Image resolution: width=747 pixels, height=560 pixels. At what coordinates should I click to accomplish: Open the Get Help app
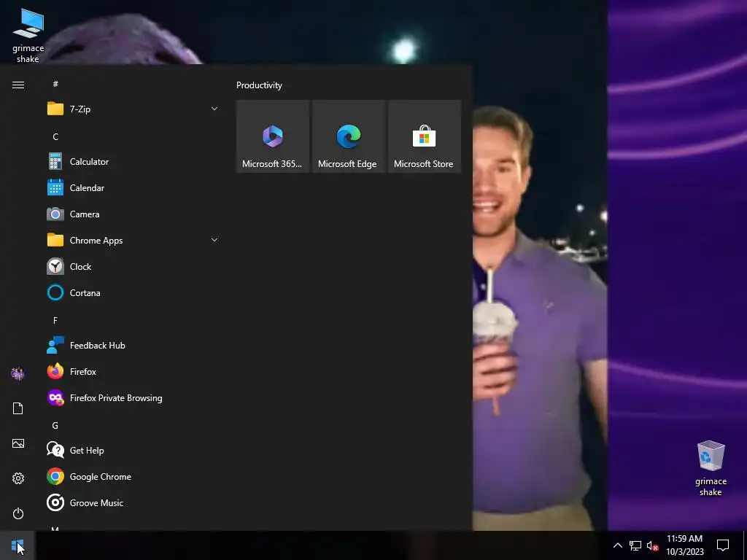pyautogui.click(x=133, y=451)
